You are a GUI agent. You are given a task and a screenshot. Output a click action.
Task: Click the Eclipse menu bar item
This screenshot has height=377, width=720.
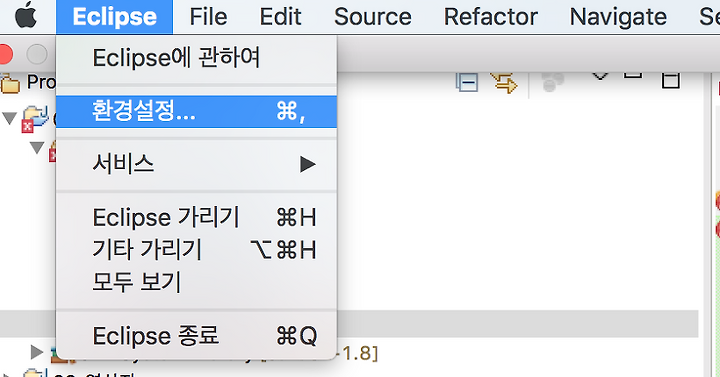click(x=114, y=17)
